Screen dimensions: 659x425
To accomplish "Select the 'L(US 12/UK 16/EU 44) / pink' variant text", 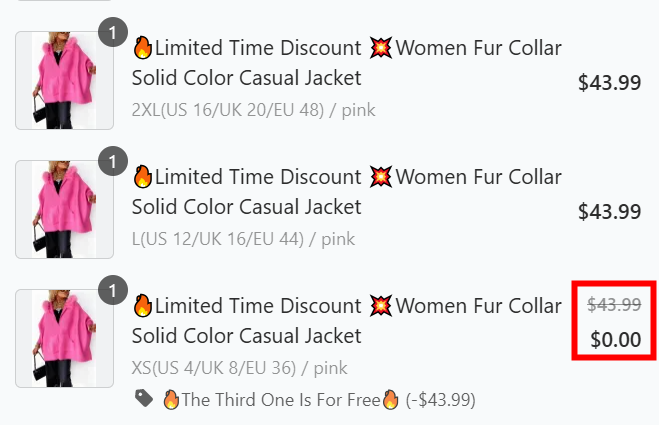I will tap(243, 239).
